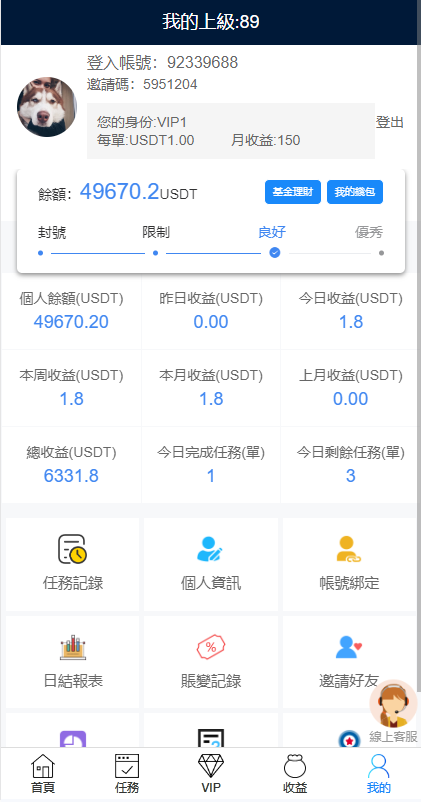This screenshot has width=421, height=802.
Task: Open 賬變記錄 balance change records icon
Action: pos(211,648)
